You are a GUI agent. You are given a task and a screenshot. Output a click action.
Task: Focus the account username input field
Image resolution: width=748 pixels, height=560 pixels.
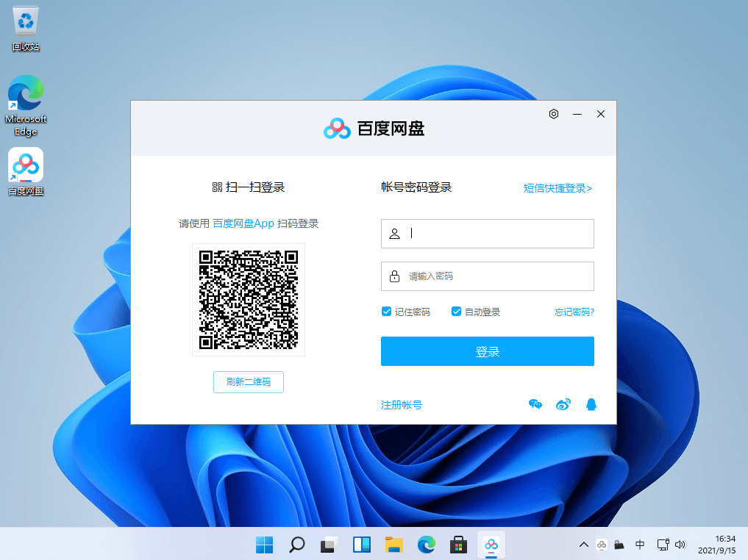[487, 234]
